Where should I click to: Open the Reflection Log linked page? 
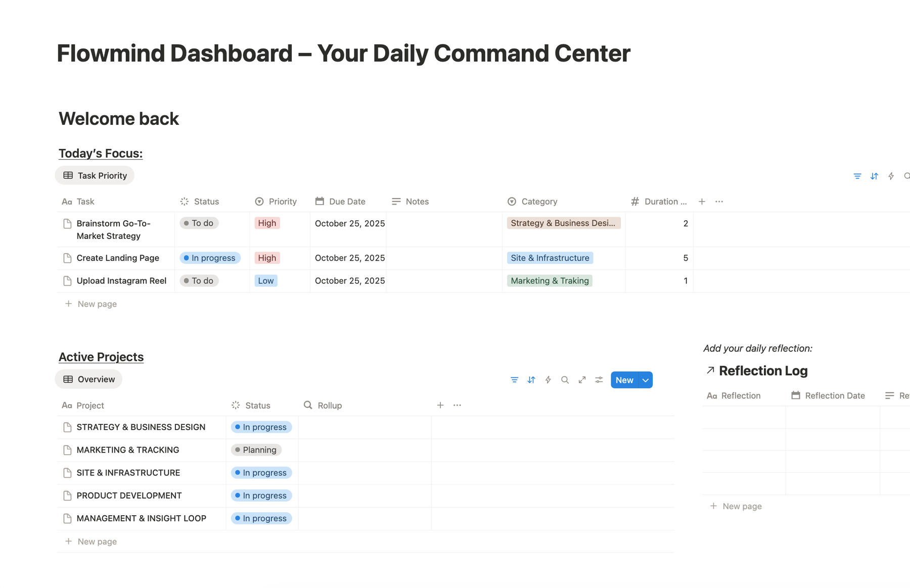click(x=762, y=371)
